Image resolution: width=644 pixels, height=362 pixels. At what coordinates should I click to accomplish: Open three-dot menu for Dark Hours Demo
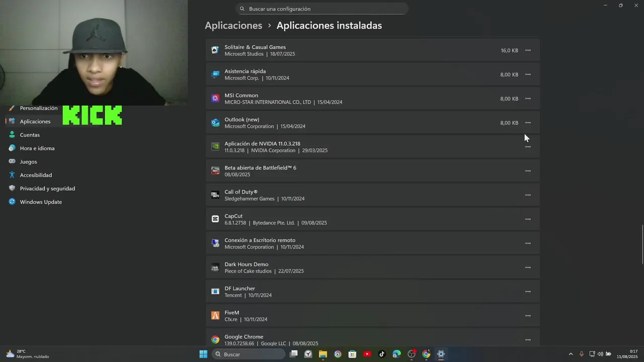click(x=528, y=267)
